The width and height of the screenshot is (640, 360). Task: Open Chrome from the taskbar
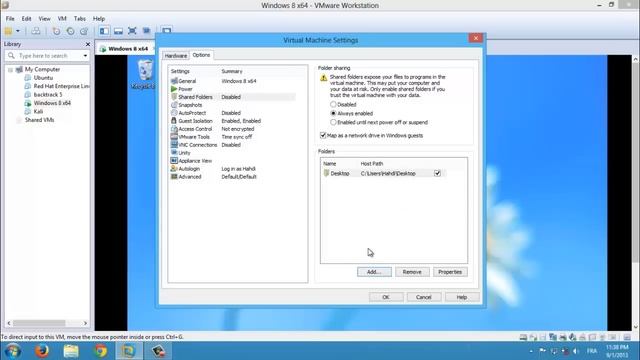[x=100, y=351]
